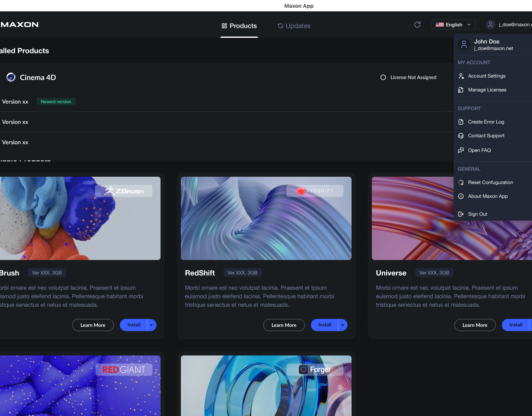Expand ZBrush Install options arrow
Screen dimensions: 532x416
click(x=152, y=325)
